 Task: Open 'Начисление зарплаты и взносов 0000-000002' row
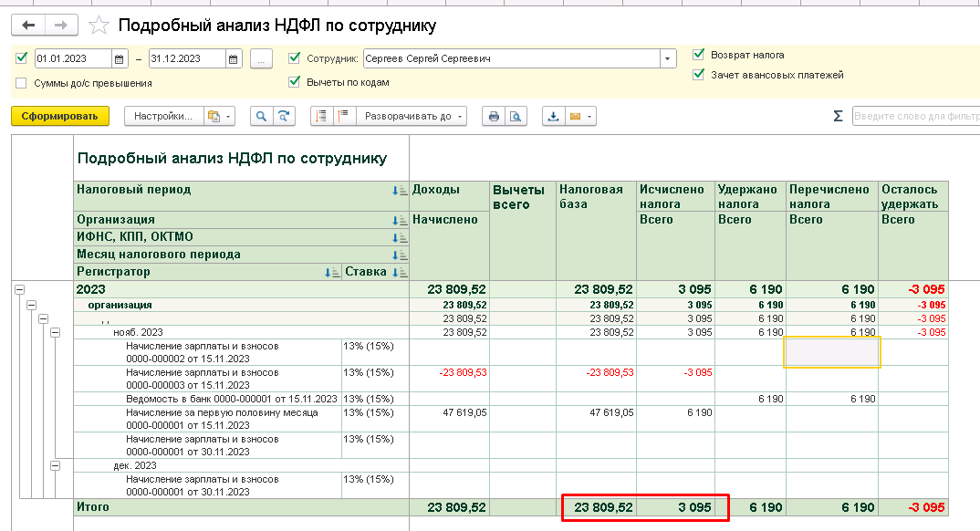(202, 352)
